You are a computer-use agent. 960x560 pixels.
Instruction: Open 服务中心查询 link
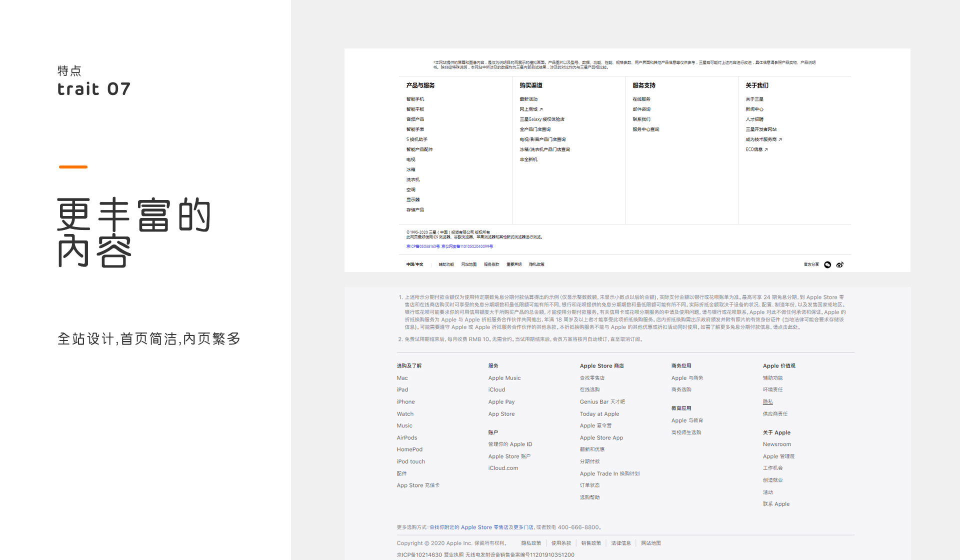click(x=646, y=129)
